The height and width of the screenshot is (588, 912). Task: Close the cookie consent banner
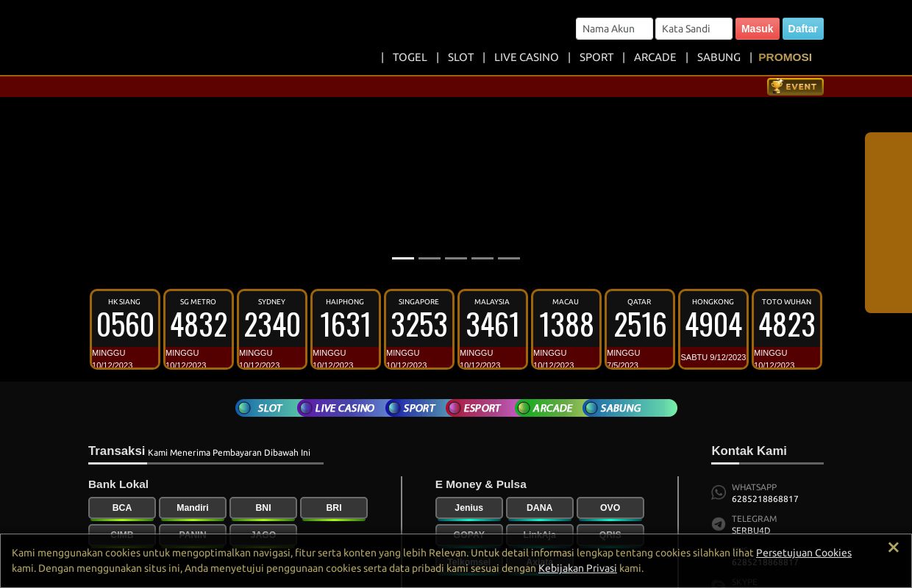point(893,548)
